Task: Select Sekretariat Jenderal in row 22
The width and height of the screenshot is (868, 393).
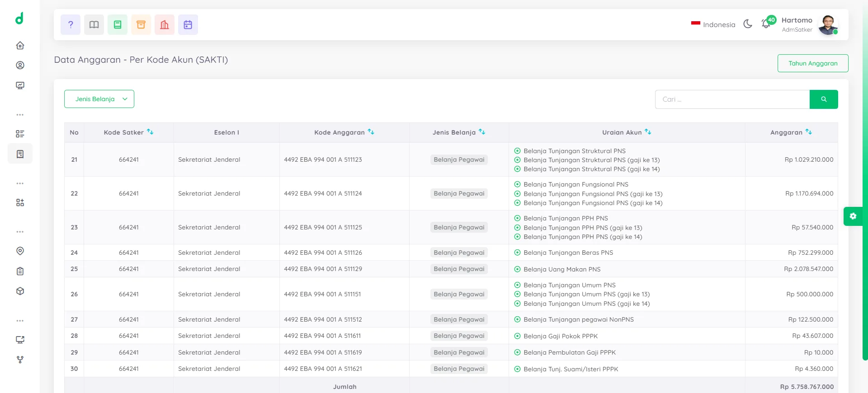Action: tap(209, 193)
